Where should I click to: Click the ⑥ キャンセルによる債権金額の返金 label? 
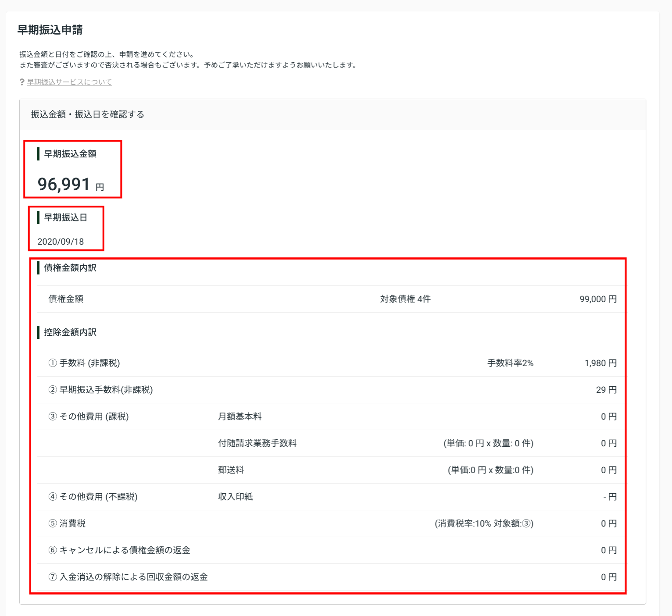point(119,550)
